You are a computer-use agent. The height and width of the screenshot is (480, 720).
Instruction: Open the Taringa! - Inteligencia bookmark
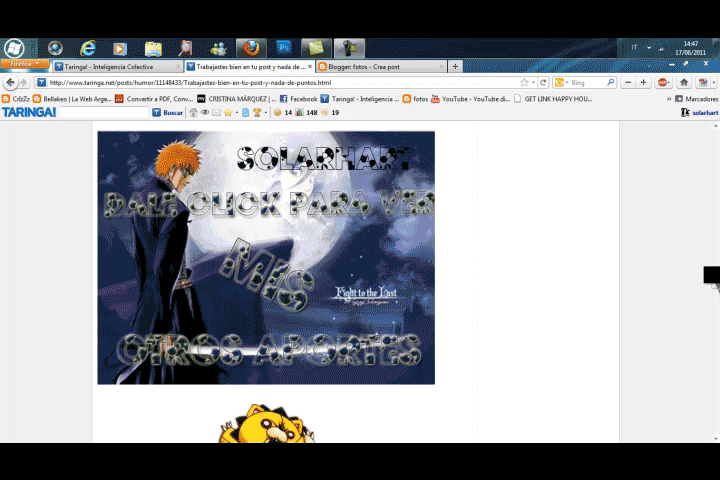360,99
